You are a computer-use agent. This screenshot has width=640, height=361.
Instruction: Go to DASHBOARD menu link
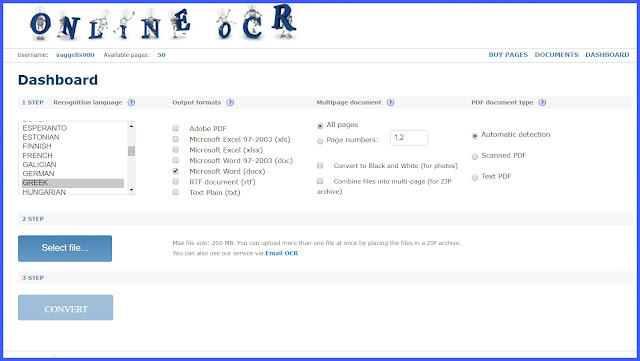click(x=607, y=55)
